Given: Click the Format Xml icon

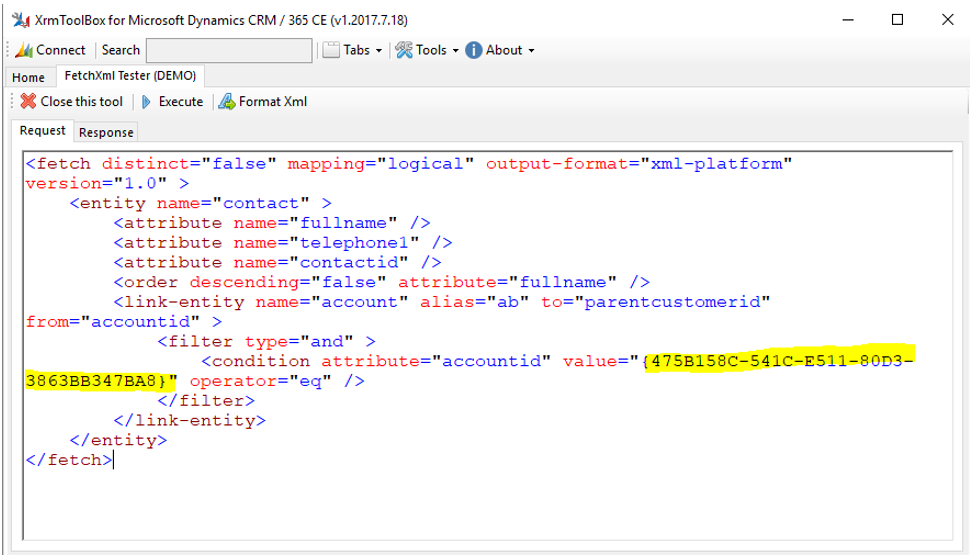Looking at the screenshot, I should (227, 101).
